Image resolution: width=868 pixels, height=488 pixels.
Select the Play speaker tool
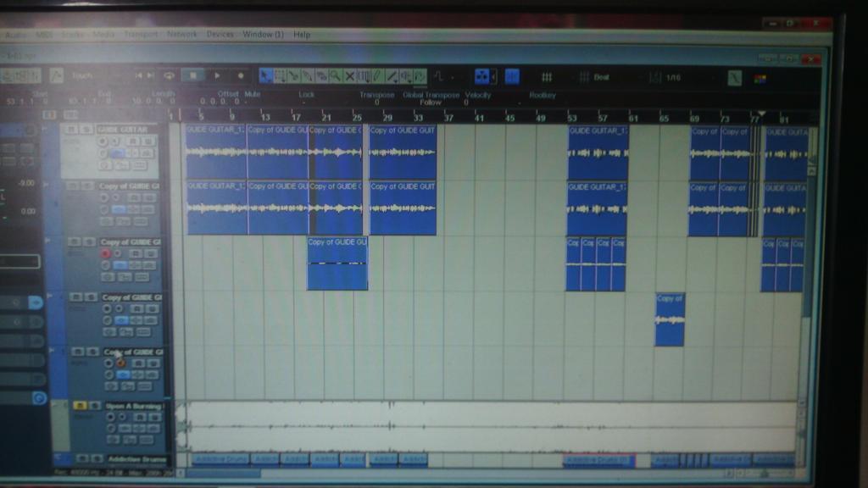click(406, 75)
